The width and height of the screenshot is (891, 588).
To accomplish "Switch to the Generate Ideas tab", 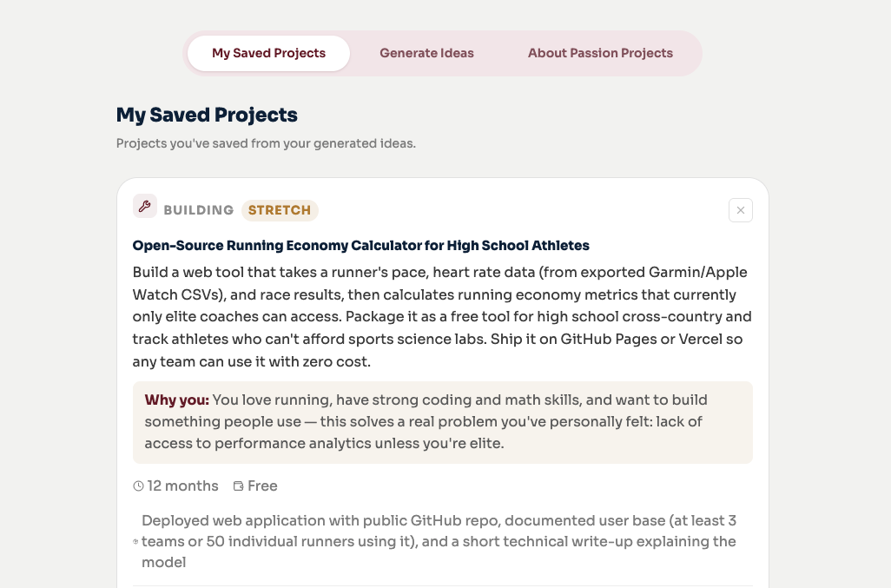I will 426,53.
